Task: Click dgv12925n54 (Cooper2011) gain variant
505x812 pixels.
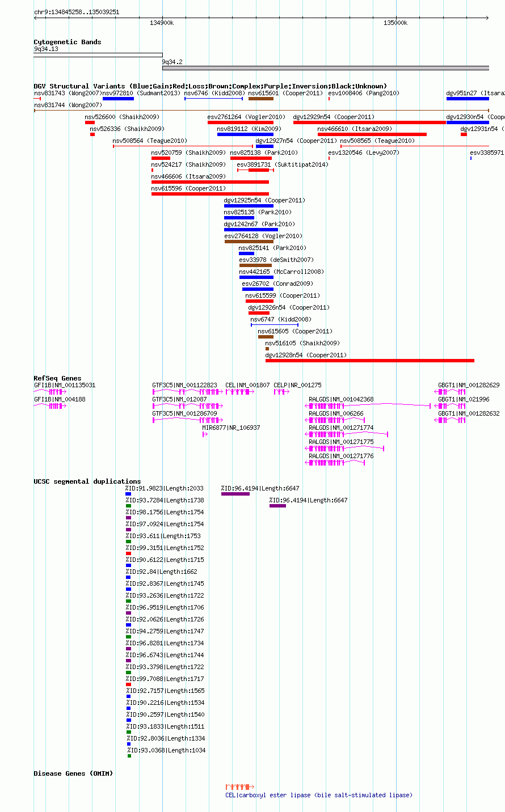Action: pos(249,206)
